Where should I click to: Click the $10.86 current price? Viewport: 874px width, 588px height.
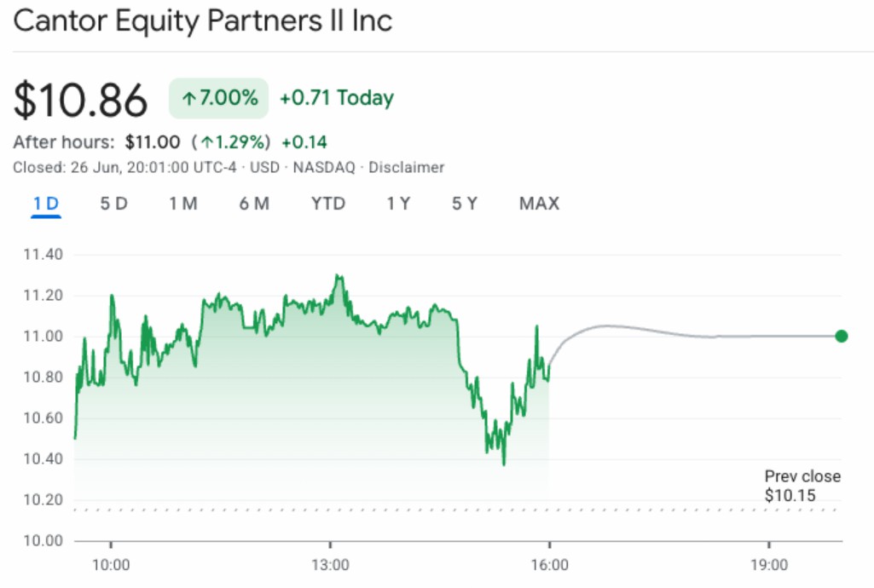point(80,101)
